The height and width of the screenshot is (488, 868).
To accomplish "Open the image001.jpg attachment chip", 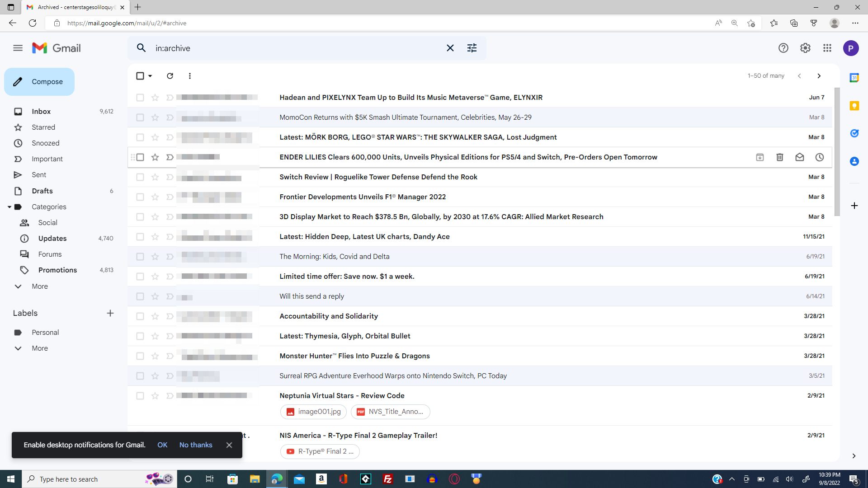I will point(314,412).
